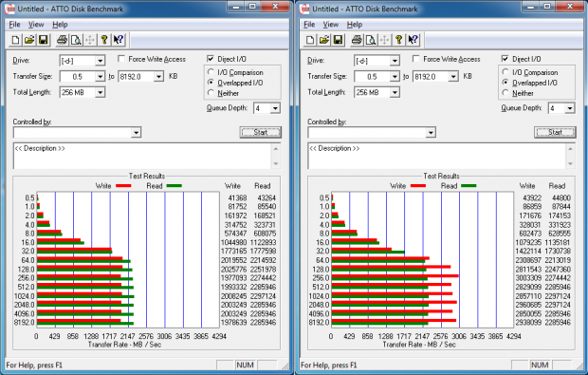This screenshot has width=588, height=375.
Task: Click Save floppy icon in left window toolbar
Action: tap(44, 40)
